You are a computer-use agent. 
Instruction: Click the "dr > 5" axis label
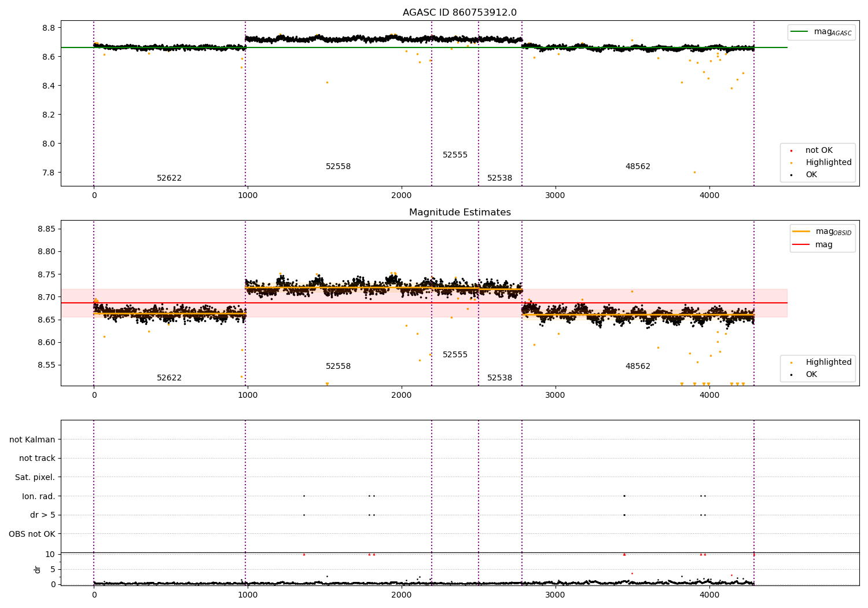pyautogui.click(x=43, y=515)
